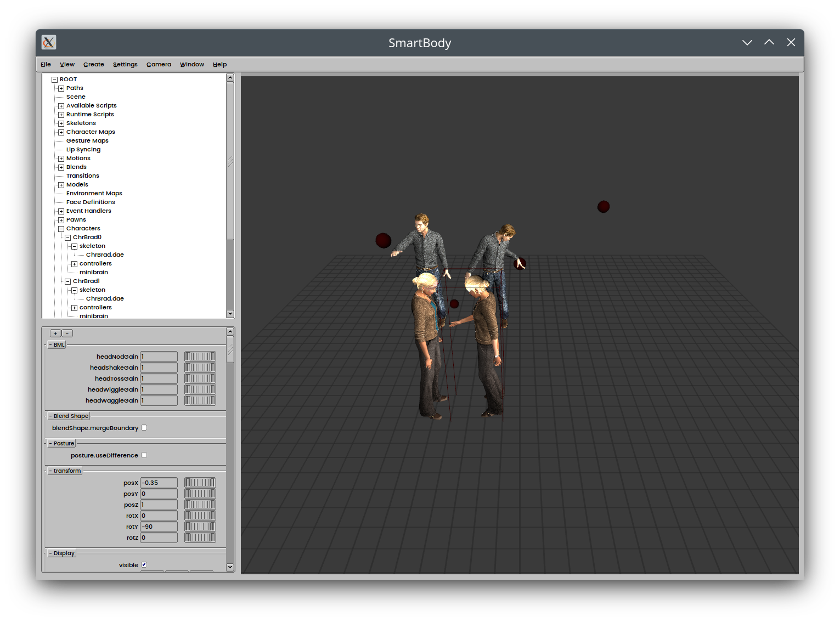Click the SmartBody window app icon
840x622 pixels.
click(x=49, y=42)
